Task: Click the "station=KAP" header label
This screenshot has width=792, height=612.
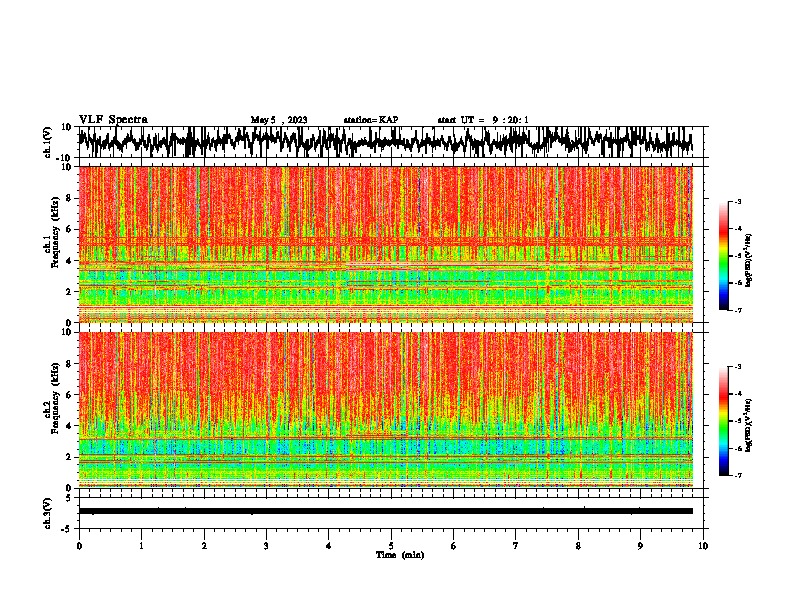Action: coord(371,120)
